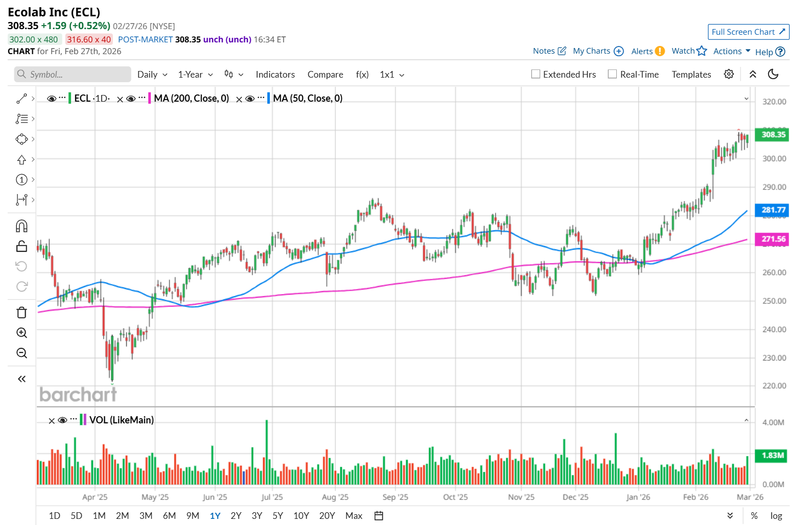Select the 5Y time range

click(277, 516)
